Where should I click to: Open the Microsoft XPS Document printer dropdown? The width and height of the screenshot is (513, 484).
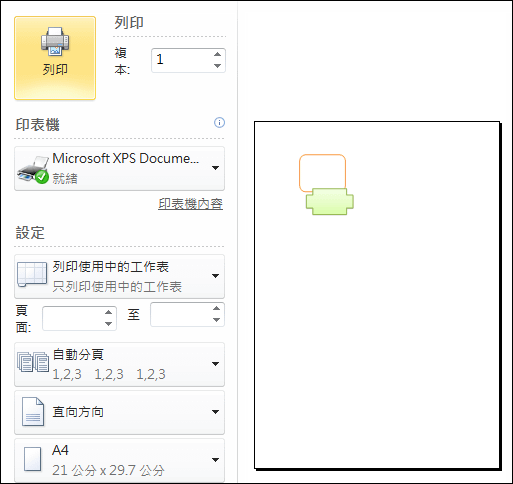(x=119, y=169)
